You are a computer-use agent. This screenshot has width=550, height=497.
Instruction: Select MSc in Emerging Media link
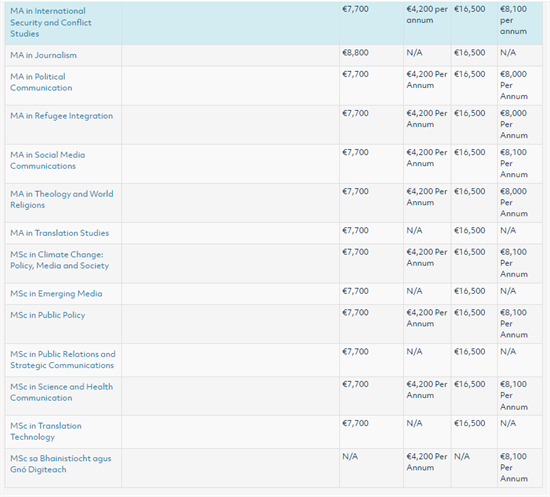pos(56,294)
